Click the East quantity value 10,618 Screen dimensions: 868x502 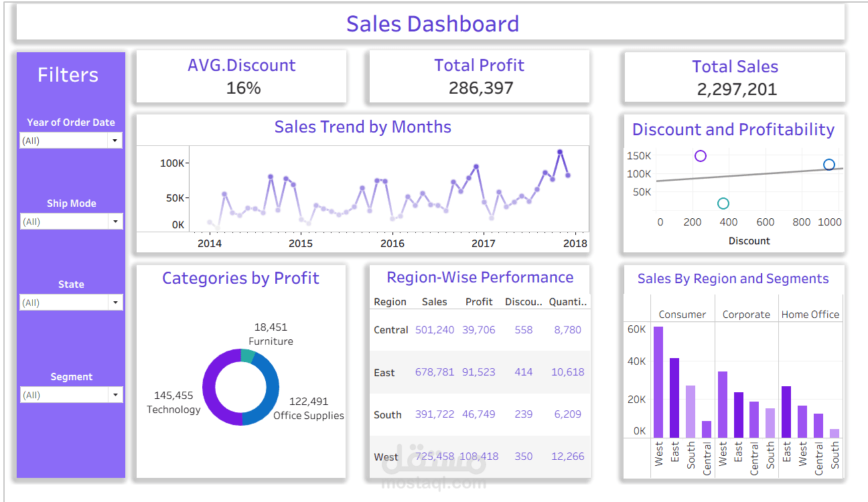click(x=568, y=372)
